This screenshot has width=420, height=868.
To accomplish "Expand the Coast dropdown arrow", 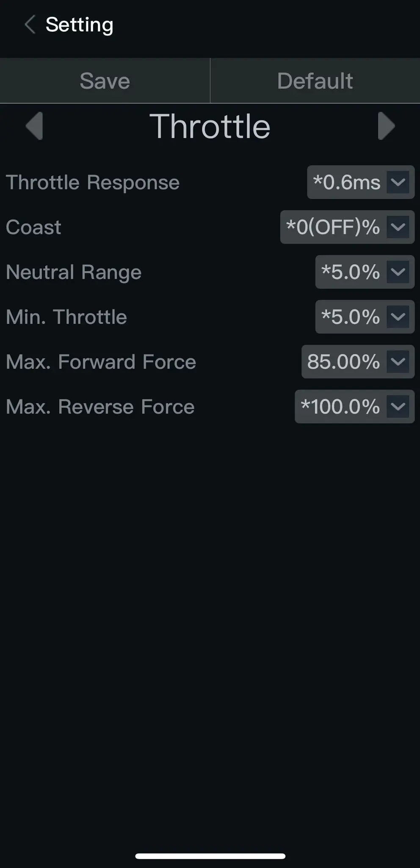I will 398,227.
